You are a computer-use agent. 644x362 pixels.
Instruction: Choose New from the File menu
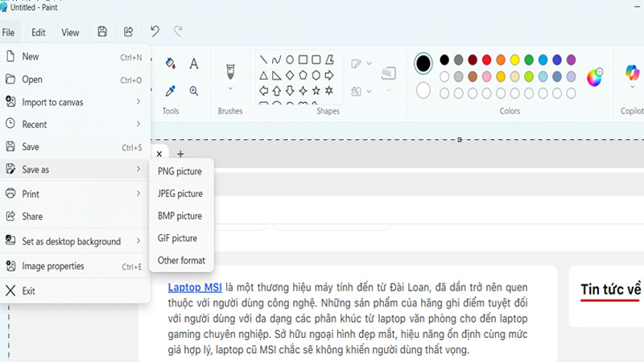(x=74, y=56)
